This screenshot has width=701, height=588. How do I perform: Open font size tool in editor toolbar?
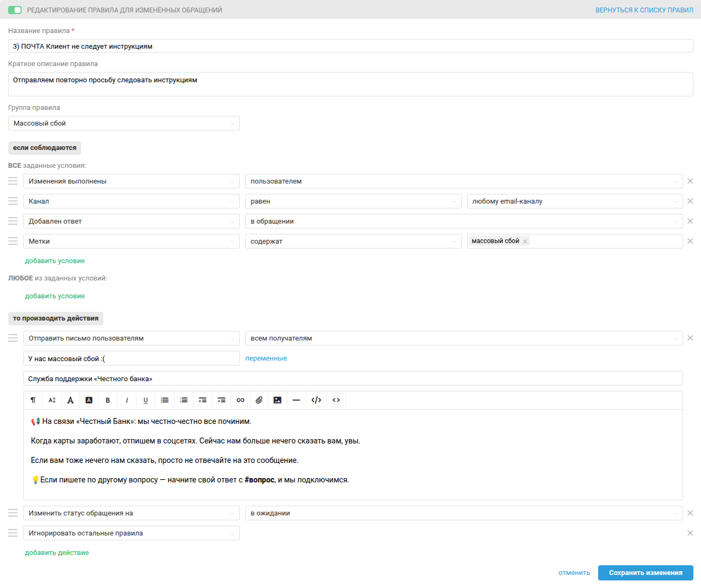(52, 400)
